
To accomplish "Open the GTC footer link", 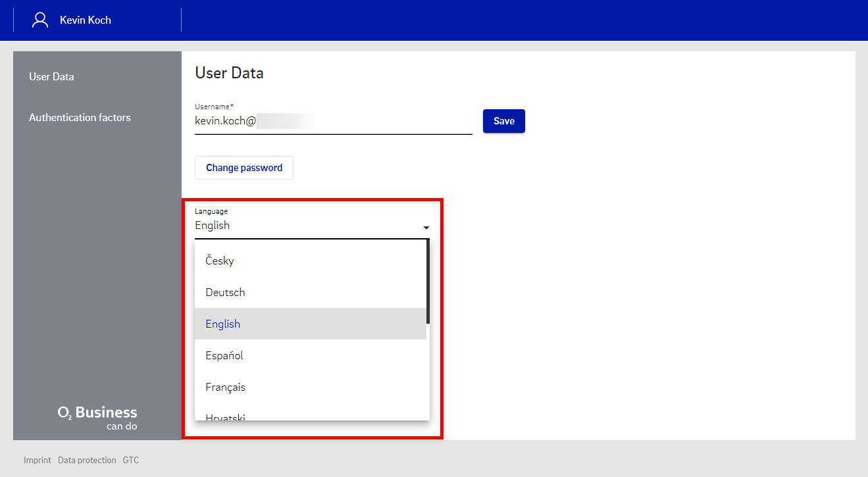I will tap(131, 461).
